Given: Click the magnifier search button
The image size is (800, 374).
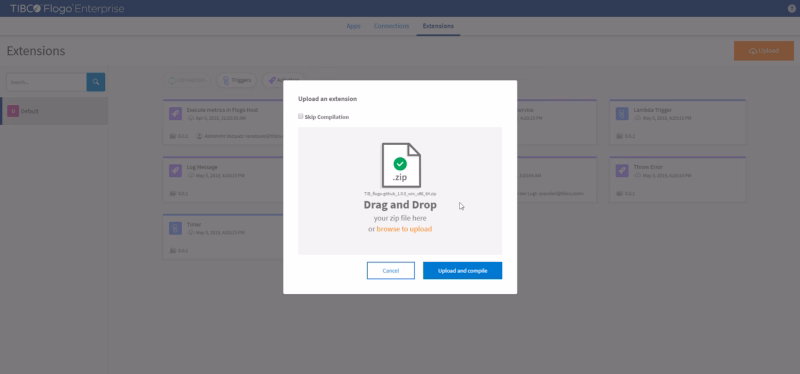Looking at the screenshot, I should point(96,82).
